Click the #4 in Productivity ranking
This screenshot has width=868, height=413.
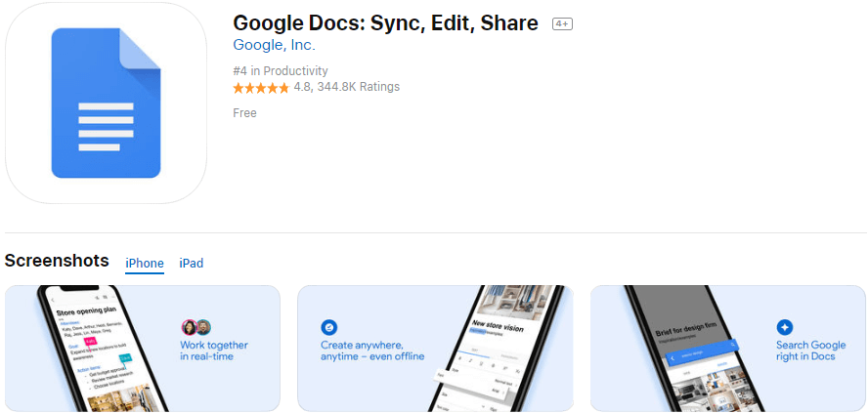coord(281,70)
